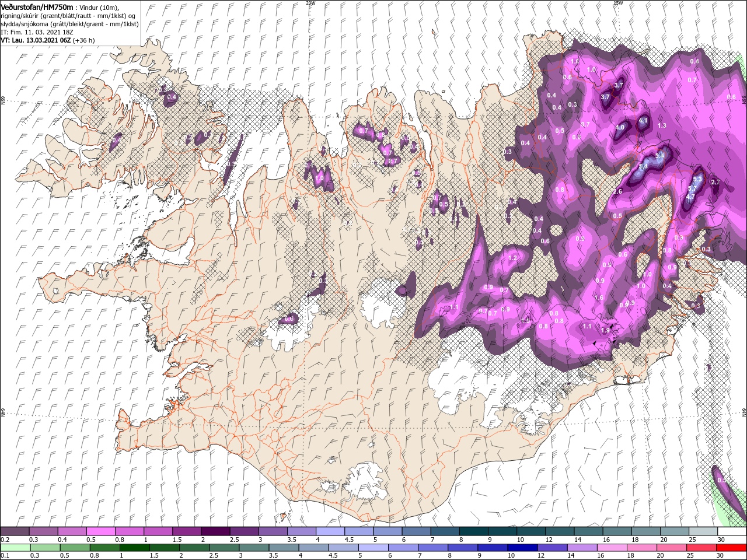
Task: Click the 'Veðurstofan/HM750m' title text
Action: click(x=37, y=6)
